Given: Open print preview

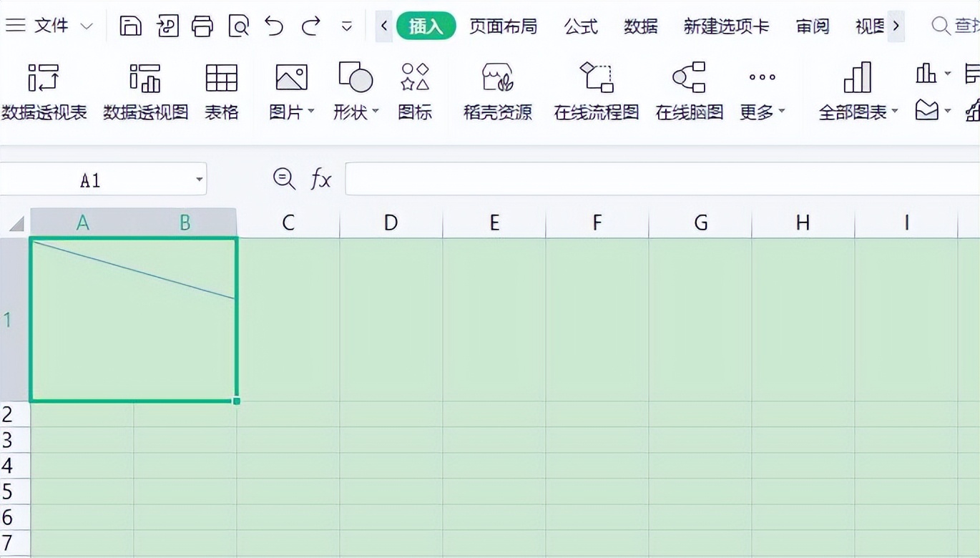Looking at the screenshot, I should (x=239, y=25).
